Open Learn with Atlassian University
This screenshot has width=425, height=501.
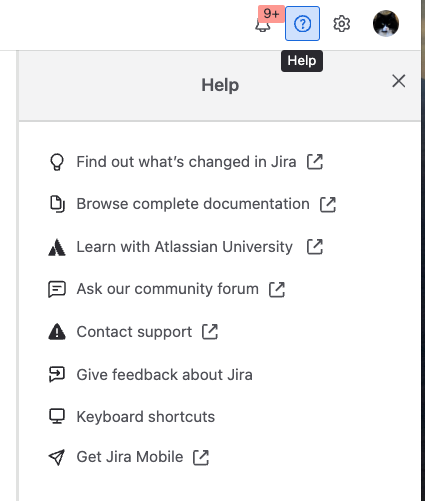[x=185, y=247]
